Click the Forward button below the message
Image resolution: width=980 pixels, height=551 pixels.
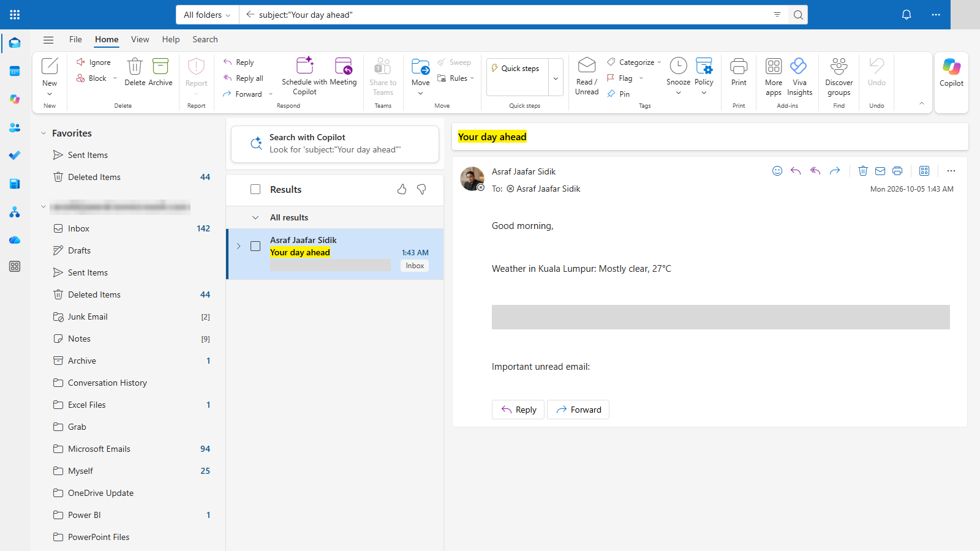[x=578, y=410]
